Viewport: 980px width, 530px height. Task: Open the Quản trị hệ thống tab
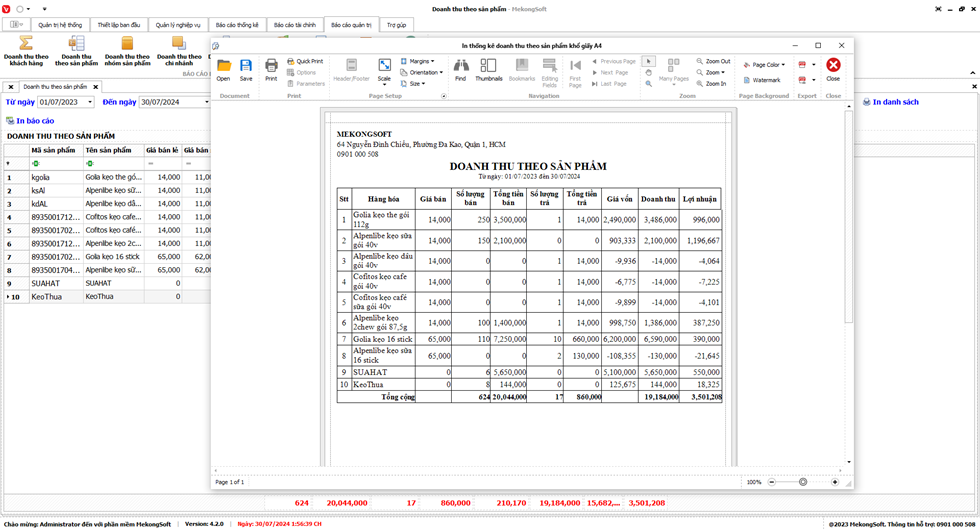pos(60,24)
